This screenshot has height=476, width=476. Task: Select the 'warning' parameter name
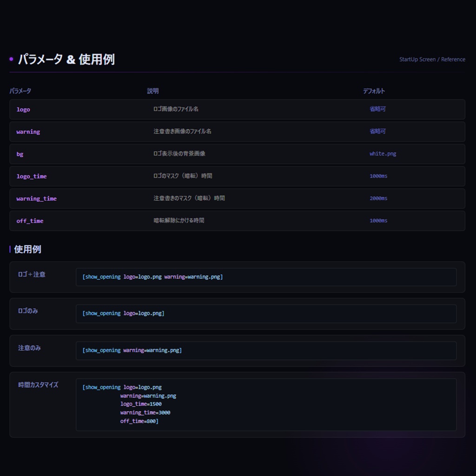[x=28, y=132]
